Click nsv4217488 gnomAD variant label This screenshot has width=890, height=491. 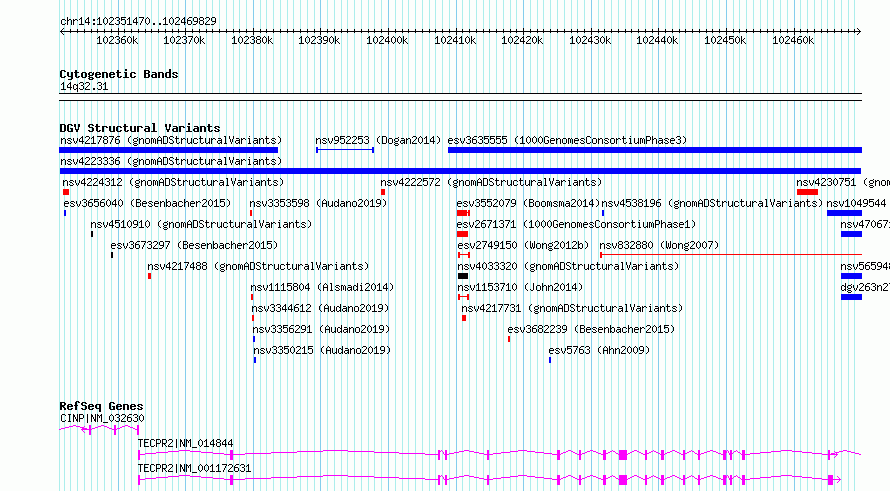click(258, 266)
